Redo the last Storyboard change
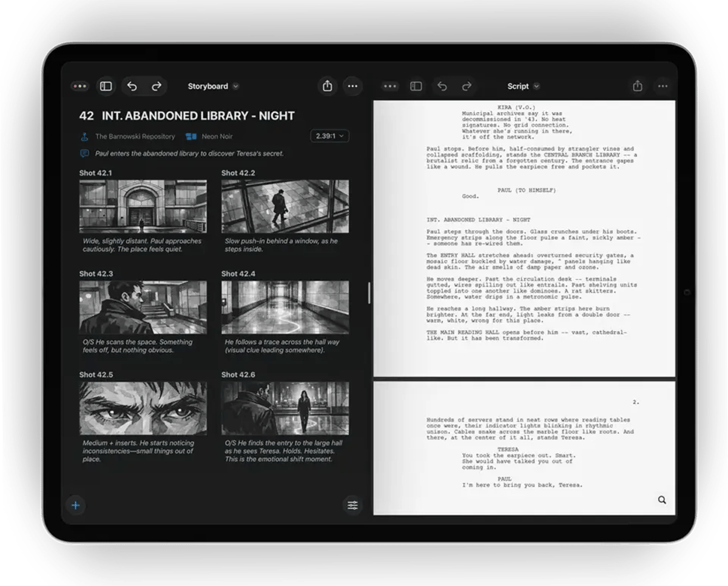 click(x=157, y=86)
